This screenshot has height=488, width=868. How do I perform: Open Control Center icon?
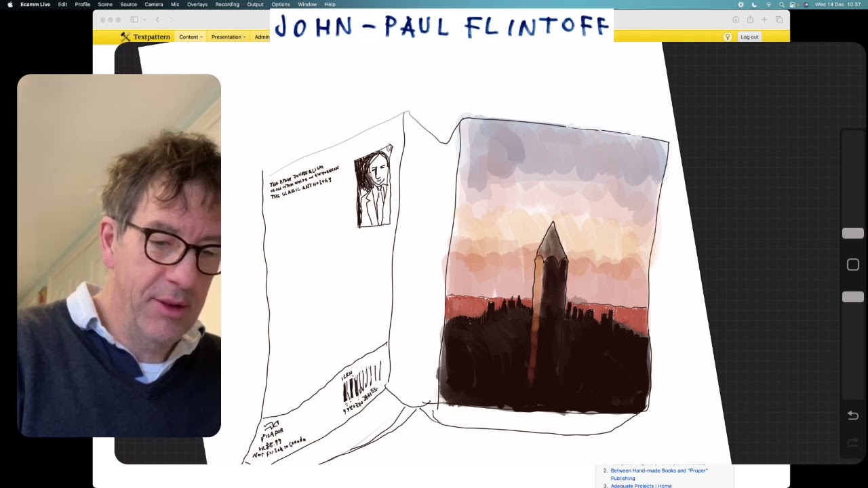pyautogui.click(x=793, y=4)
